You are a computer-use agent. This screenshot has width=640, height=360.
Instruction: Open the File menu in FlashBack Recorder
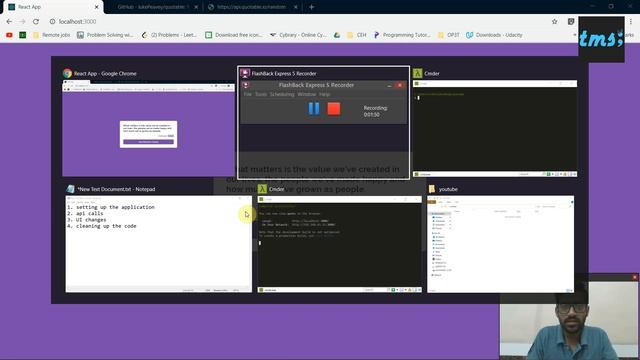point(248,94)
